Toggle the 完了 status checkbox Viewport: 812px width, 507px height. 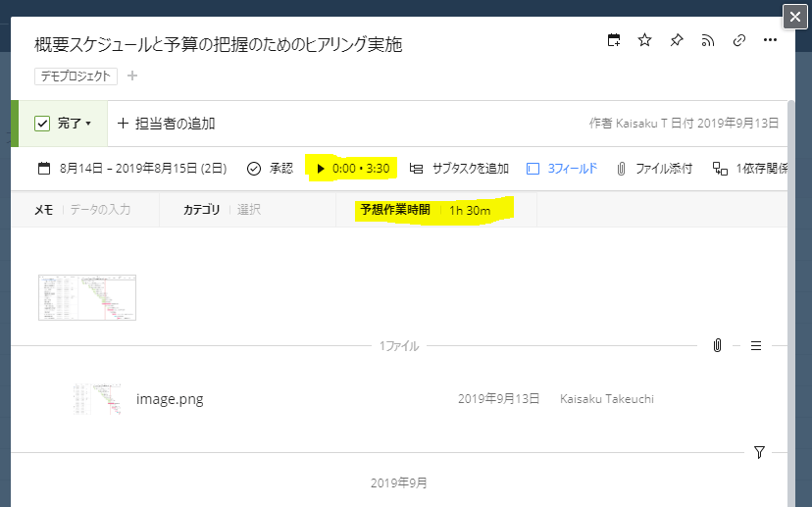pos(42,124)
